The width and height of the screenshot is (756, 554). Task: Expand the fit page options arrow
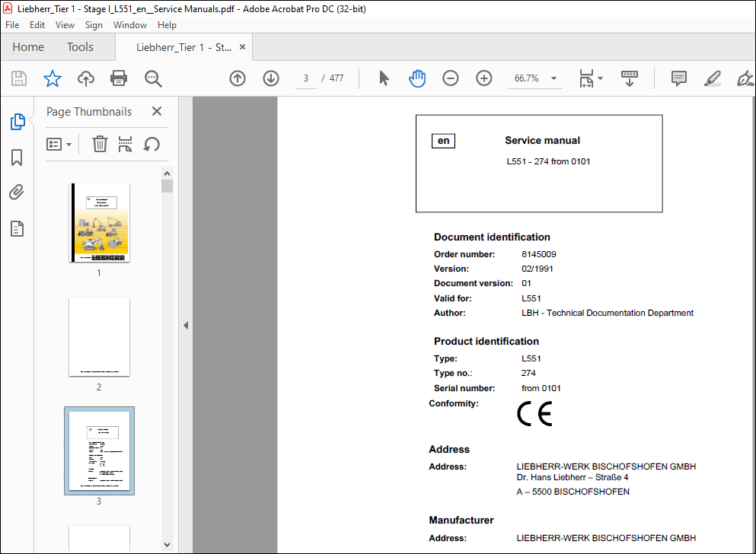tap(600, 78)
